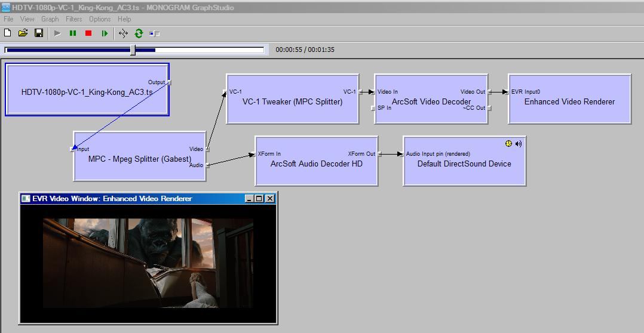Image resolution: width=644 pixels, height=333 pixels.
Task: Click the last toolbar icon after refresh
Action: 154,33
